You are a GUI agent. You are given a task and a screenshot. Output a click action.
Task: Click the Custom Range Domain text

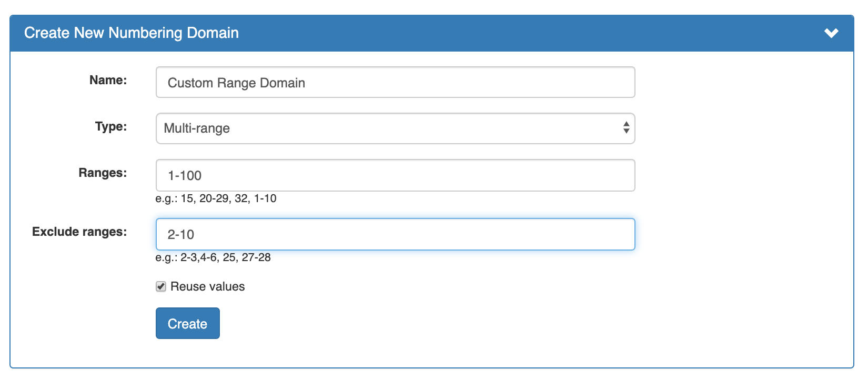[236, 83]
